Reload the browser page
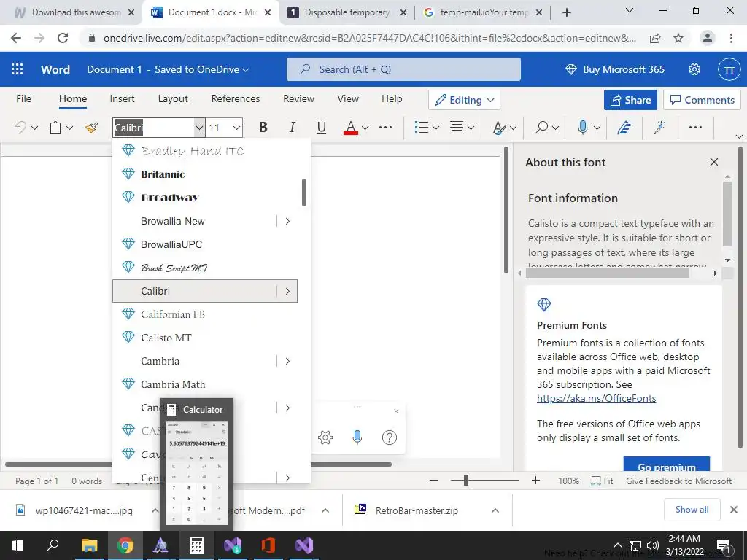Image resolution: width=747 pixels, height=560 pixels. point(63,38)
